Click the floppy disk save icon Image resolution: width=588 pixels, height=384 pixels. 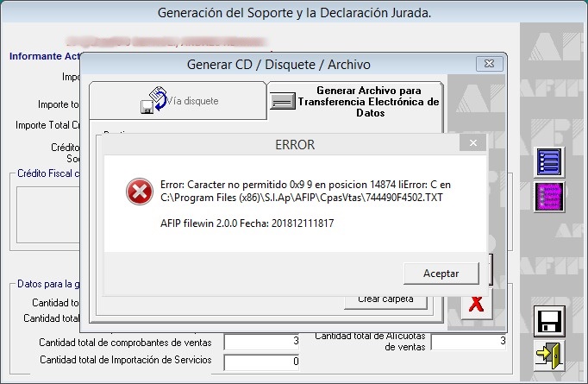point(549,322)
